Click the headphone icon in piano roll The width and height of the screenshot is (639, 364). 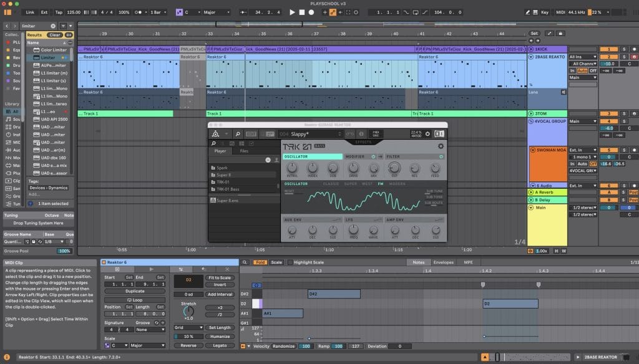pos(255,285)
